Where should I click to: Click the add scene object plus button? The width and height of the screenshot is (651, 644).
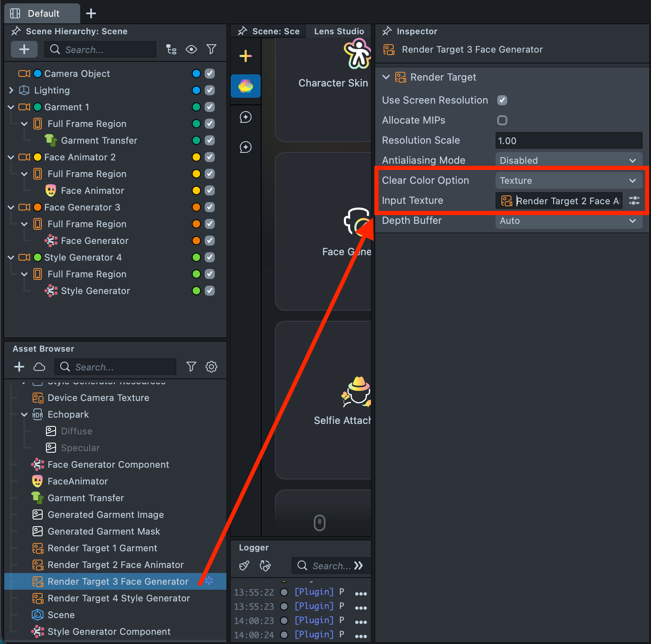coord(24,49)
